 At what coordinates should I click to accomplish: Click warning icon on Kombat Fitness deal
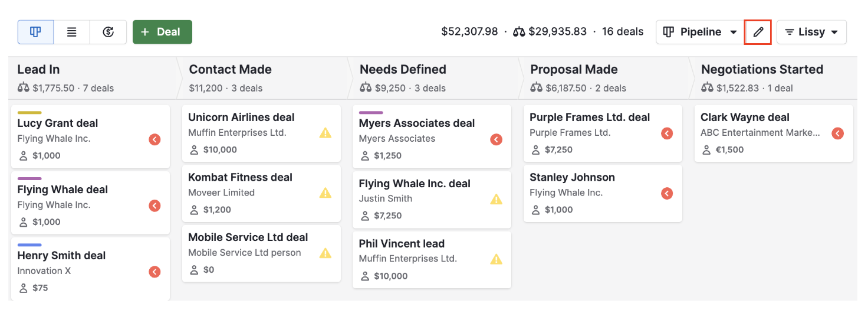325,193
